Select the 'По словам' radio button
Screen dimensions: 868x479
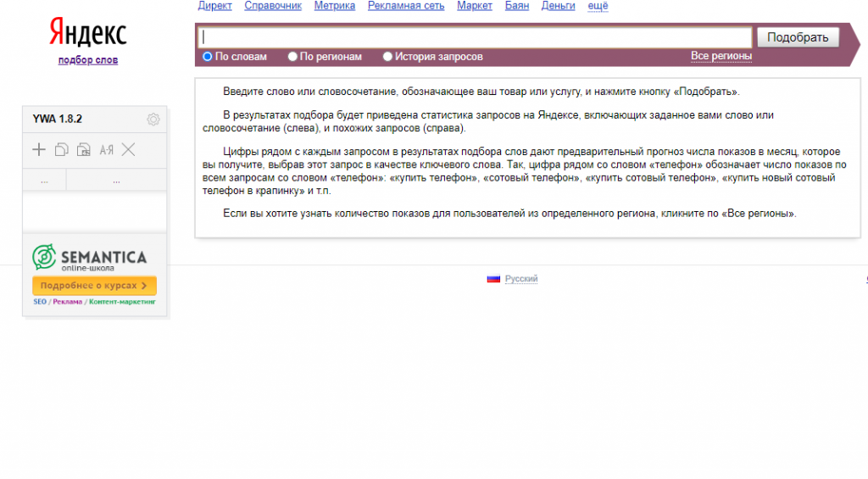pos(208,57)
